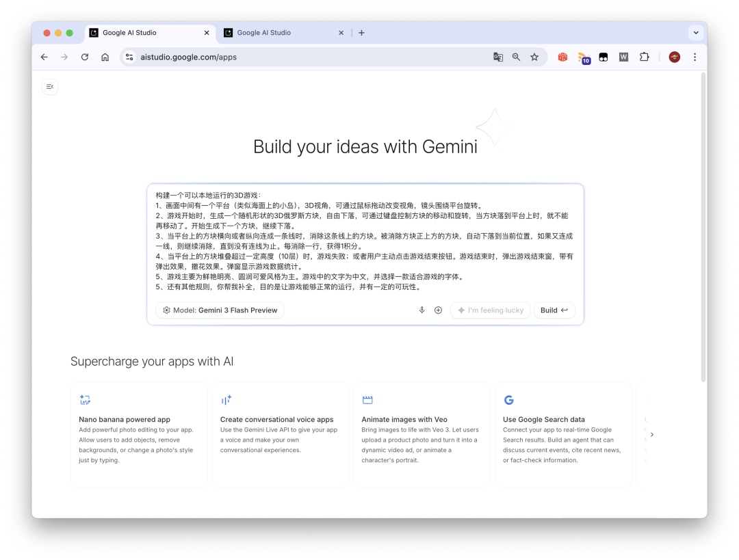Go back with the browser back arrow
739x560 pixels.
coord(44,57)
